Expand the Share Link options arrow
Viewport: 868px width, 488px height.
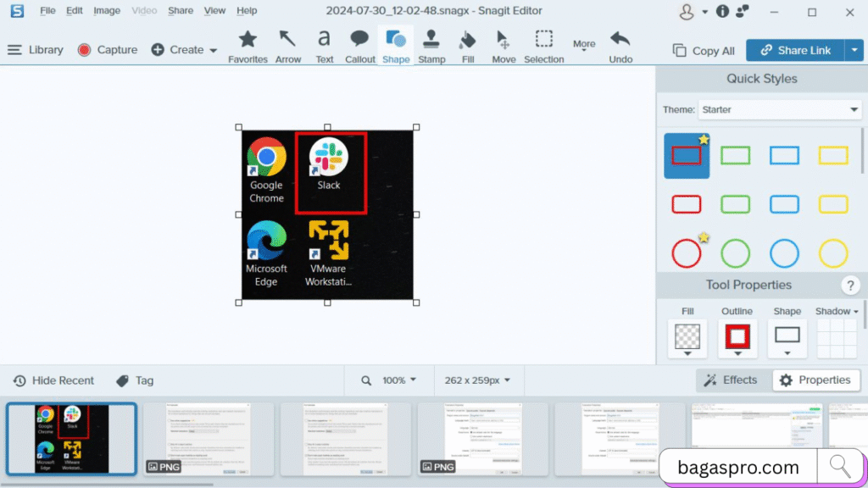(854, 50)
